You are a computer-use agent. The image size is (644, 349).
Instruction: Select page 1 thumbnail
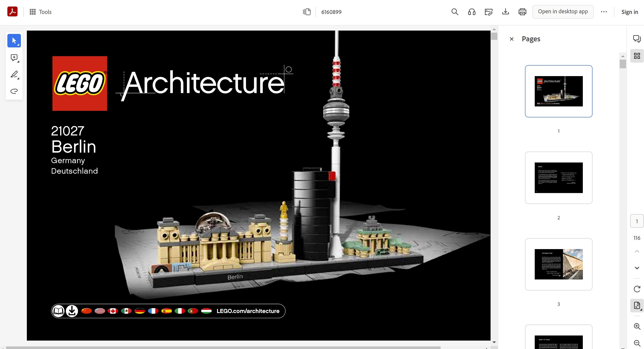[x=559, y=91]
